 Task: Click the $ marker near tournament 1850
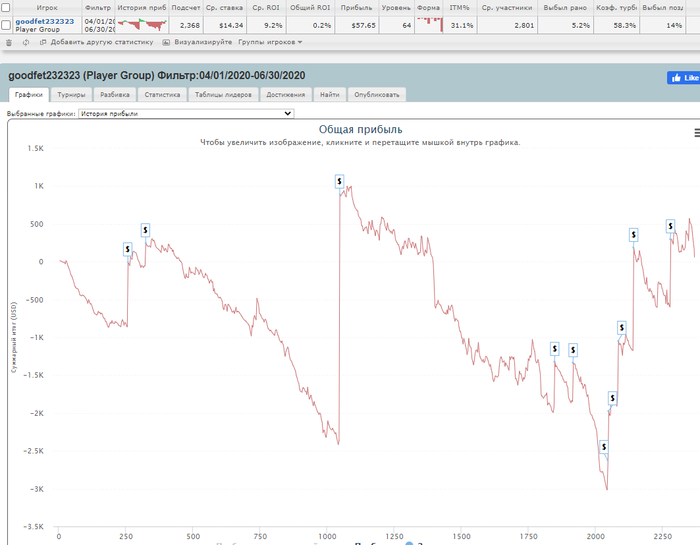coord(554,349)
